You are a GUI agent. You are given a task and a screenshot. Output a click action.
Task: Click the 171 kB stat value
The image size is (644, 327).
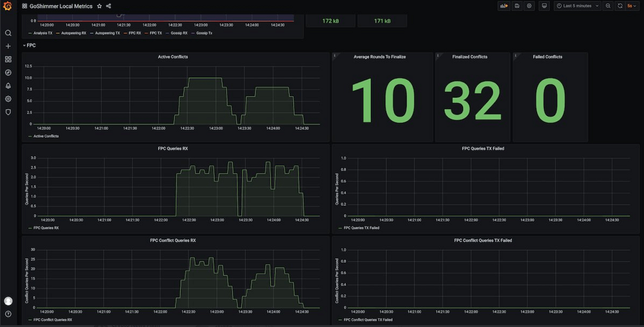click(383, 21)
